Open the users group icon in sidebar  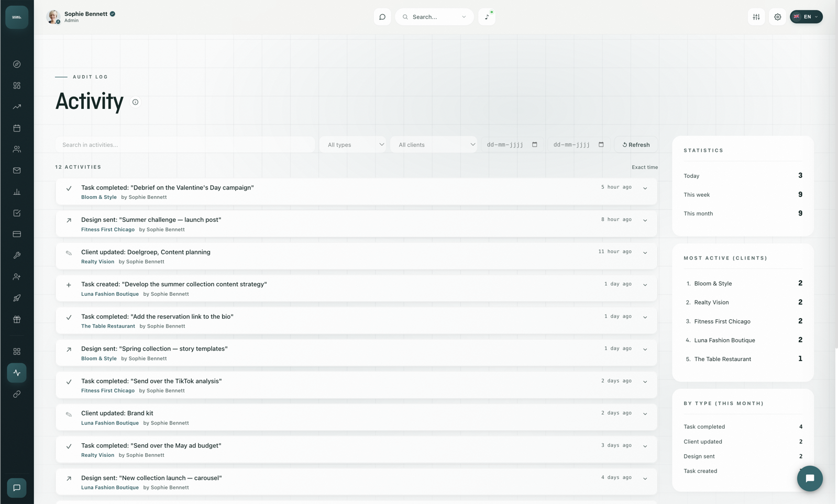coord(17,149)
